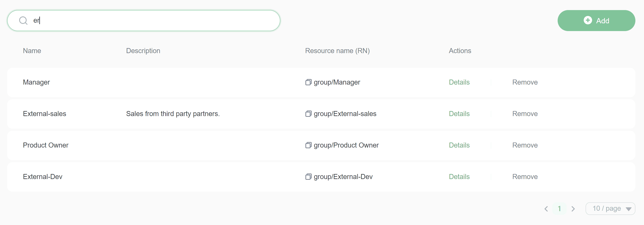This screenshot has height=225, width=644.
Task: Copy the group/Product Owner resource name
Action: tap(308, 145)
